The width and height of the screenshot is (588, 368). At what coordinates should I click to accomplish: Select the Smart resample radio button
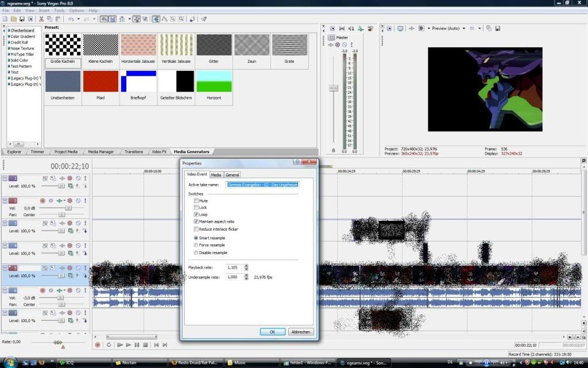click(196, 237)
